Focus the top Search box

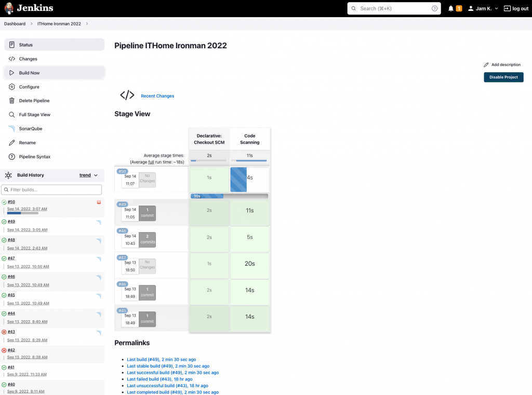(394, 8)
